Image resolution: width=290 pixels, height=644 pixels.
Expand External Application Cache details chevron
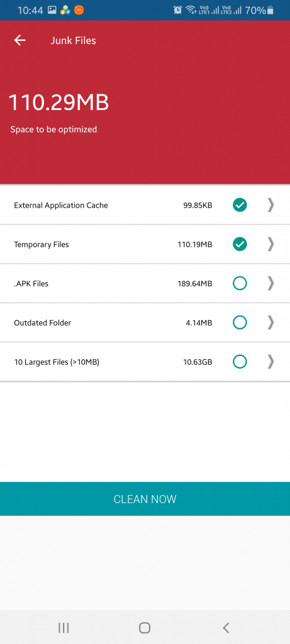pyautogui.click(x=270, y=205)
